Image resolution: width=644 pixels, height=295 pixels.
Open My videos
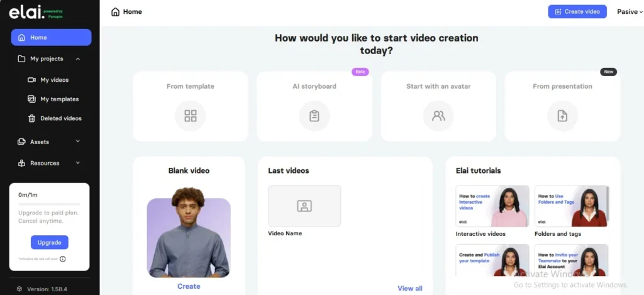(x=54, y=80)
